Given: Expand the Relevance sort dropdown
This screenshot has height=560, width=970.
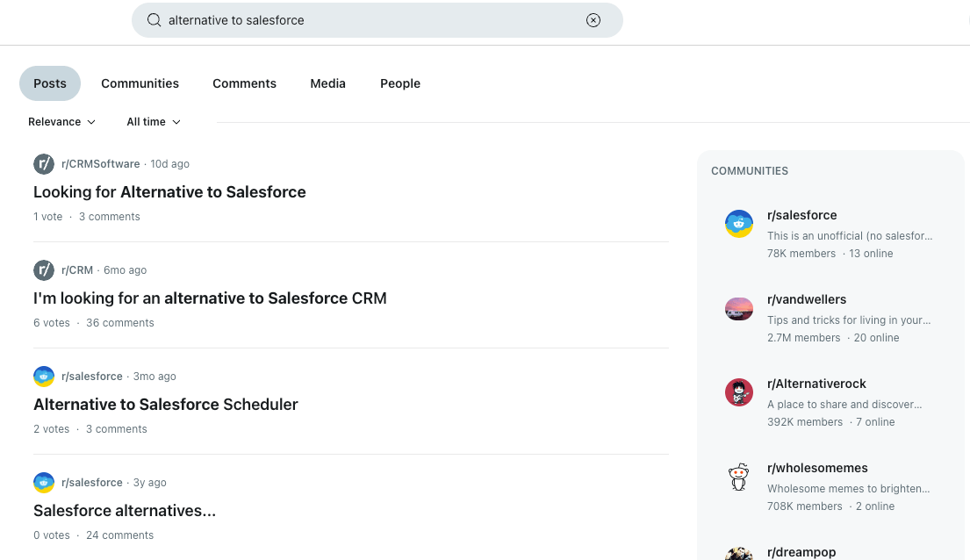Looking at the screenshot, I should (61, 122).
